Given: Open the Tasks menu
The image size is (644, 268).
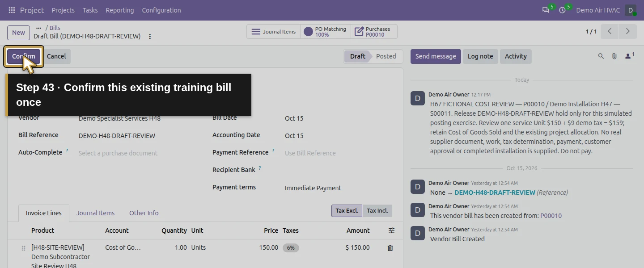Looking at the screenshot, I should (x=90, y=10).
